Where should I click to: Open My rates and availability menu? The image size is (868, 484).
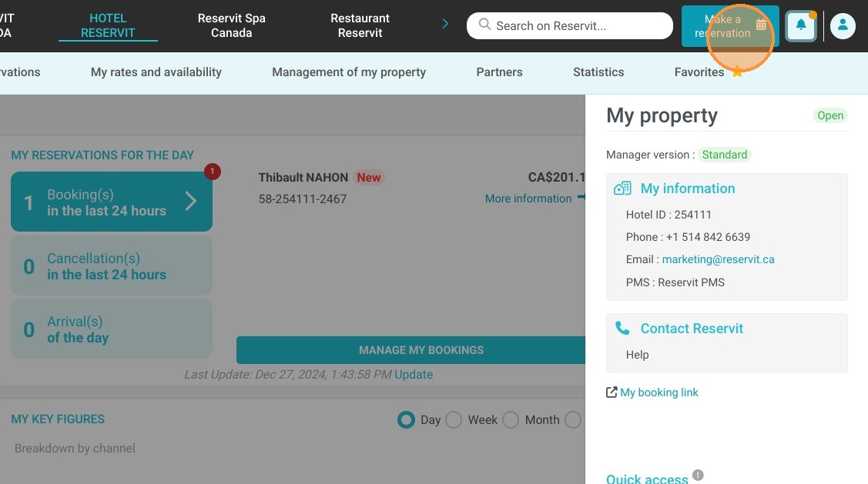tap(156, 72)
